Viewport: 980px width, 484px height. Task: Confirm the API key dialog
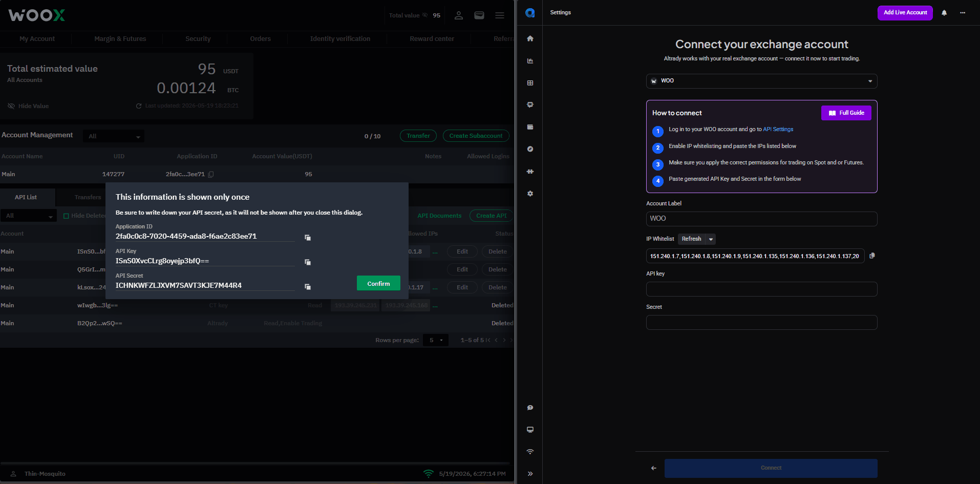coord(378,283)
